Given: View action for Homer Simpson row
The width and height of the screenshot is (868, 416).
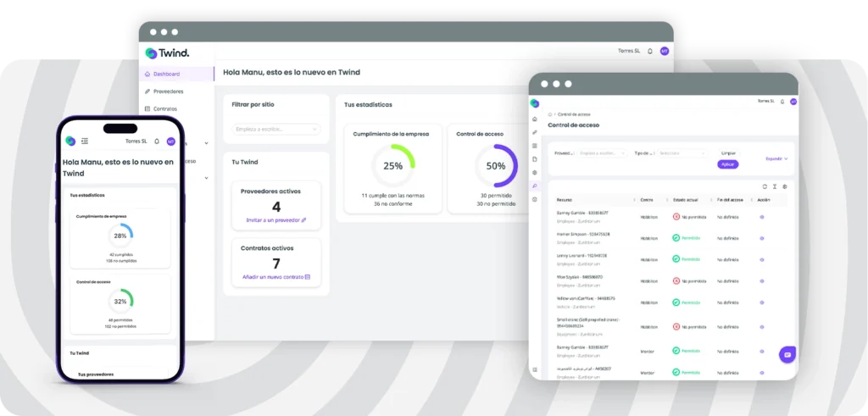Looking at the screenshot, I should 762,238.
